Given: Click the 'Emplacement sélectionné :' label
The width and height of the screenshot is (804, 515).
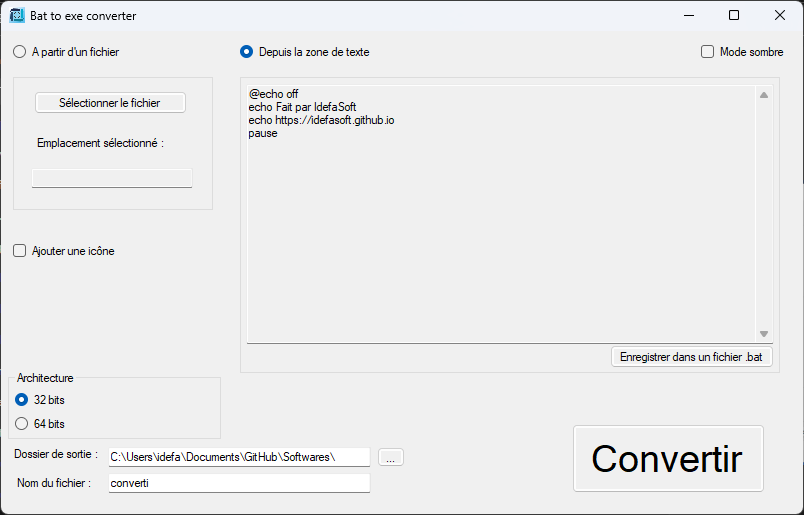Looking at the screenshot, I should [100, 143].
